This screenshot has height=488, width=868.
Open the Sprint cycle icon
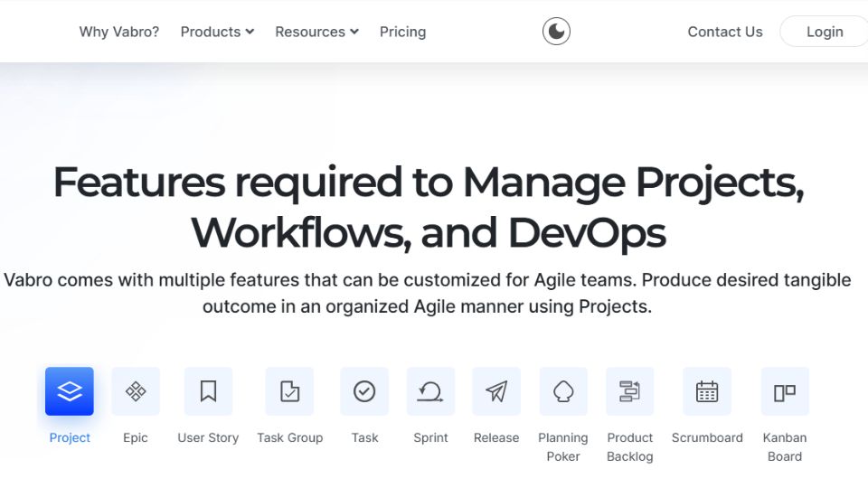(x=430, y=391)
